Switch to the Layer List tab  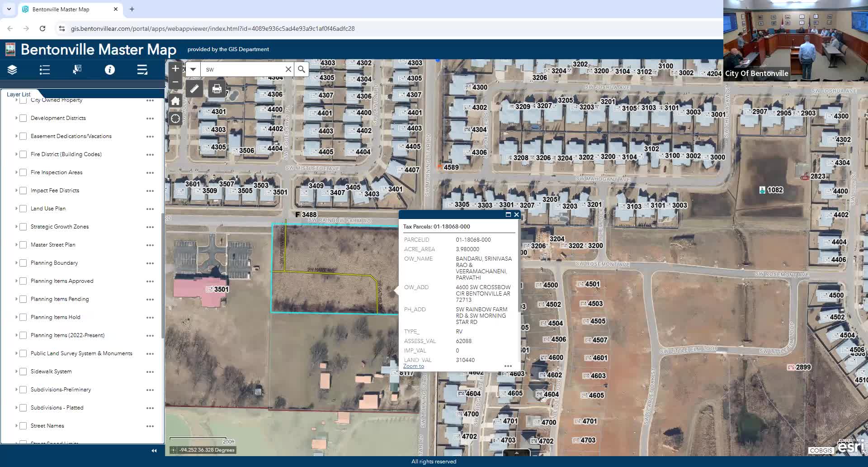[19, 94]
